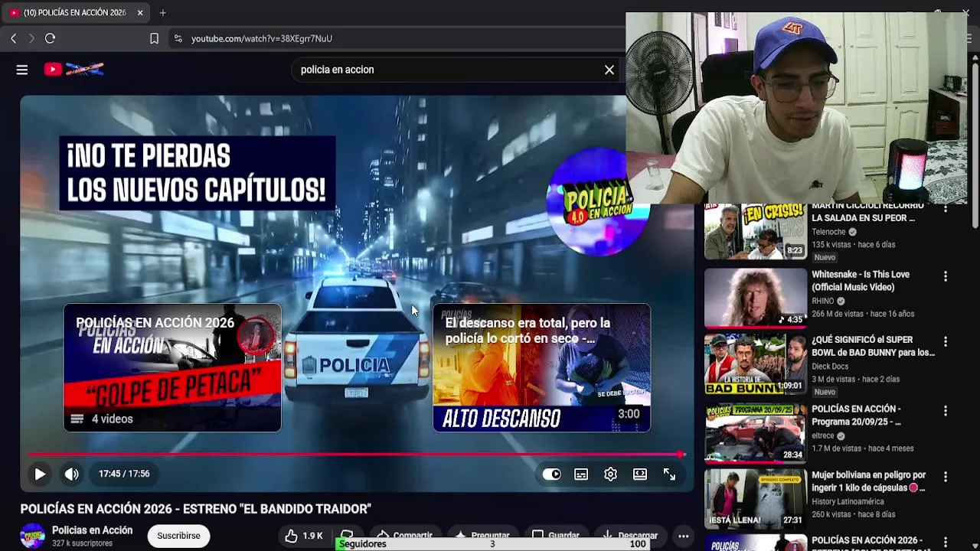
Task: Open the Dieck Docs channel name
Action: pyautogui.click(x=831, y=367)
